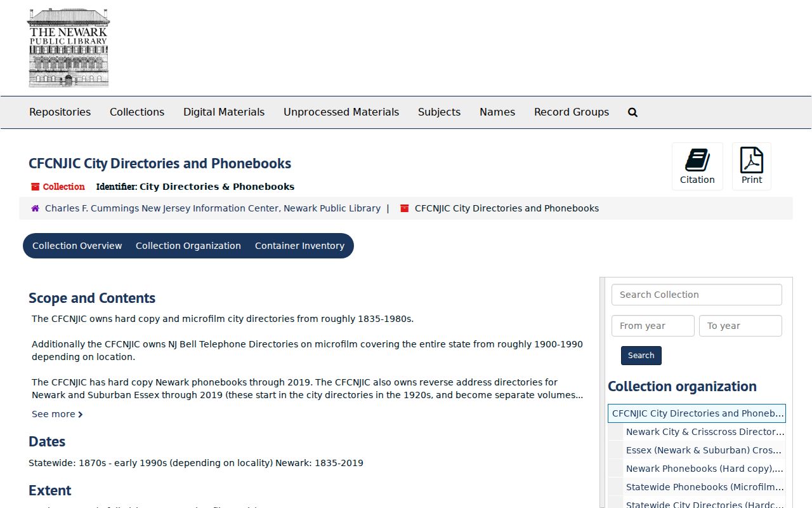Click the repository home icon in breadcrumb
This screenshot has height=508, width=812.
coord(36,208)
